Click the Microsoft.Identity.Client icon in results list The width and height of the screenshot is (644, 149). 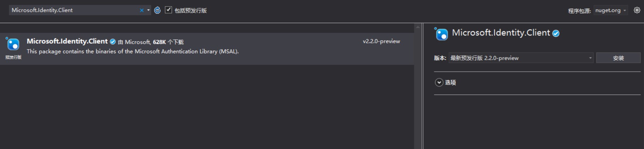pyautogui.click(x=13, y=44)
